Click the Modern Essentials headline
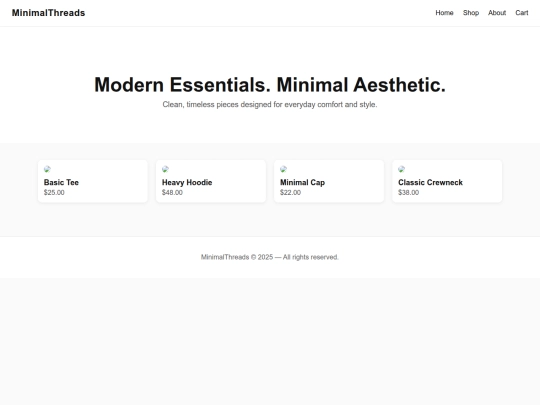 [x=270, y=85]
